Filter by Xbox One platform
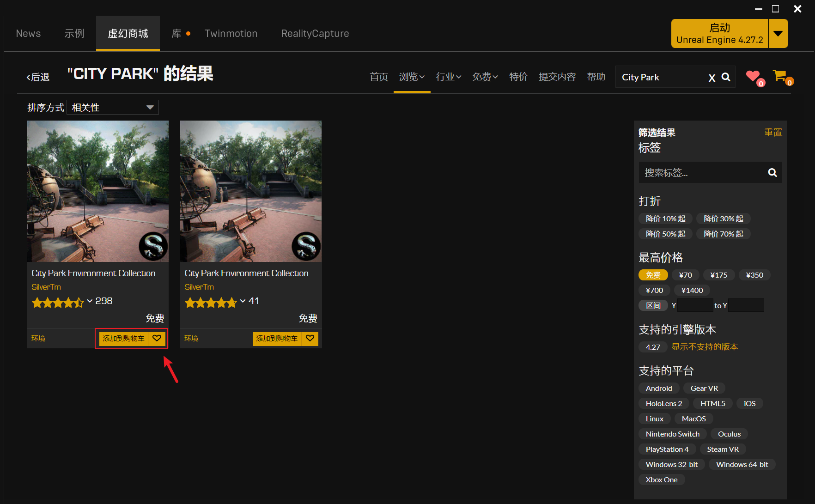 pos(662,480)
